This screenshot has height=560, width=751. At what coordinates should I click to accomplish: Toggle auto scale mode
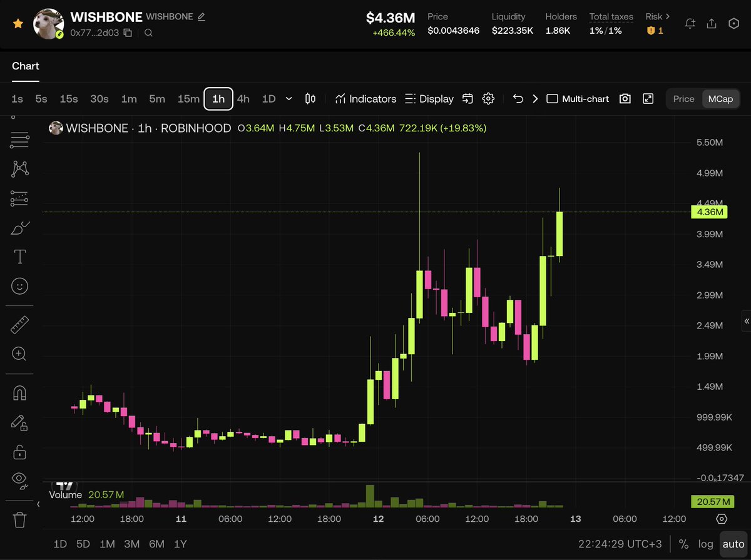click(x=733, y=544)
